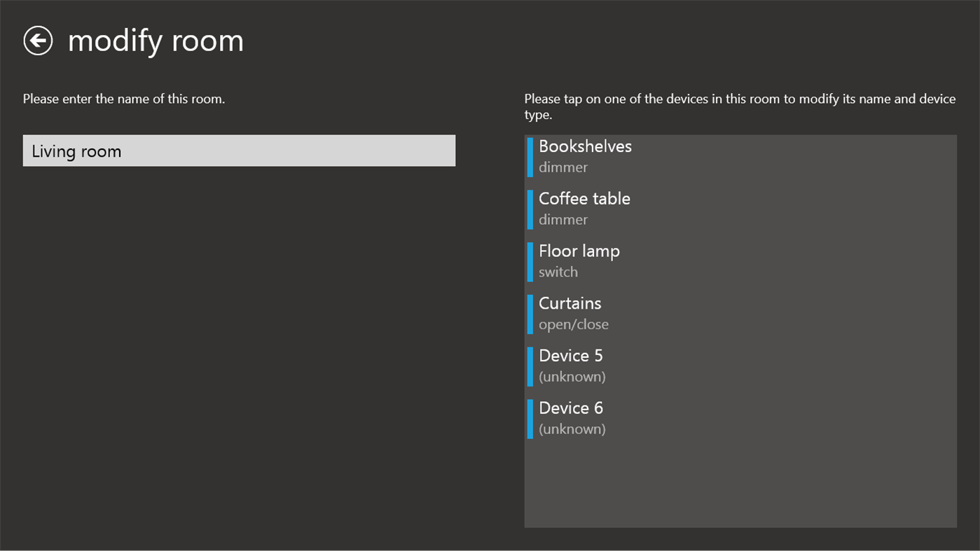Click inside the room name text field
This screenshot has height=551, width=980.
click(x=239, y=150)
